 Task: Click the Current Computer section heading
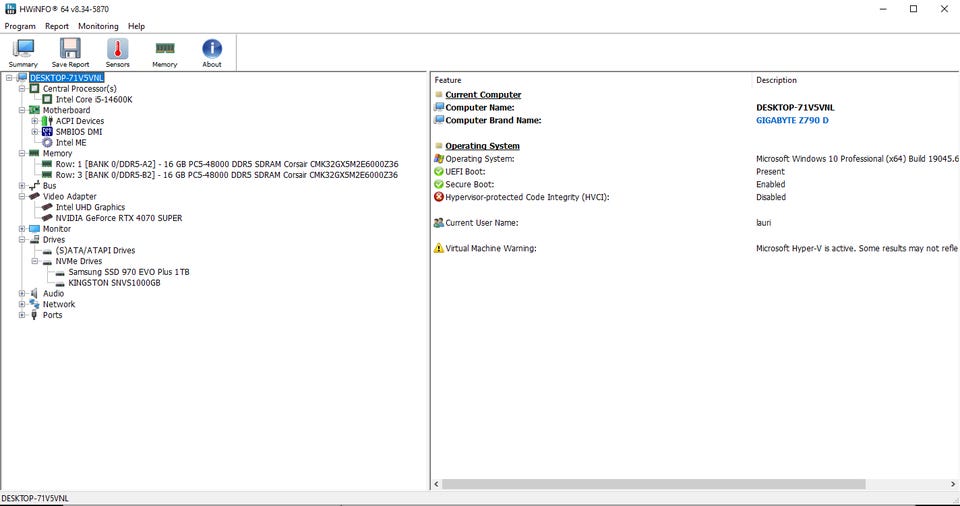(x=483, y=95)
